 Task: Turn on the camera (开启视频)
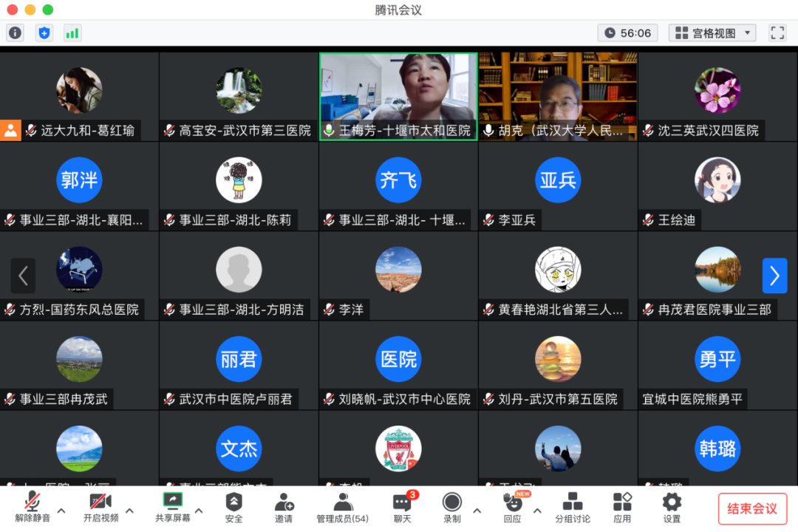click(x=100, y=507)
